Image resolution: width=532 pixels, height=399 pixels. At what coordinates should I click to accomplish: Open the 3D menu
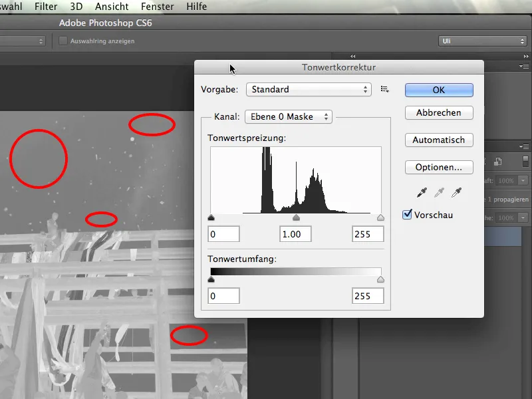tap(76, 7)
